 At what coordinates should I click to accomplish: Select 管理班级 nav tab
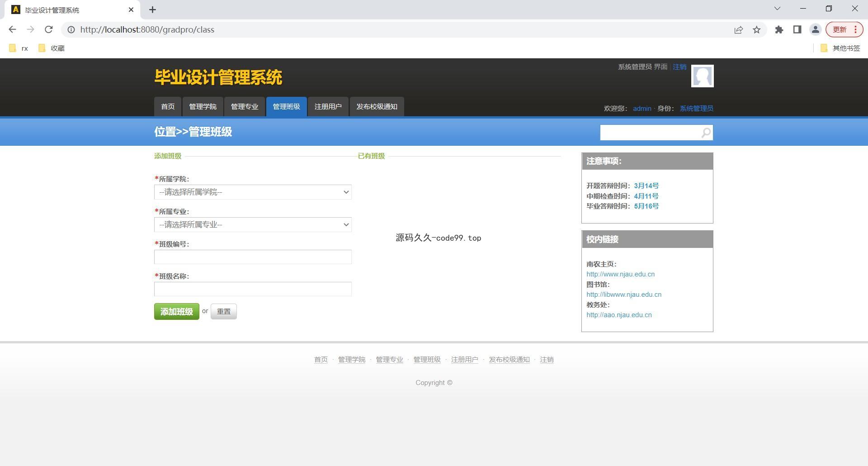pyautogui.click(x=286, y=107)
